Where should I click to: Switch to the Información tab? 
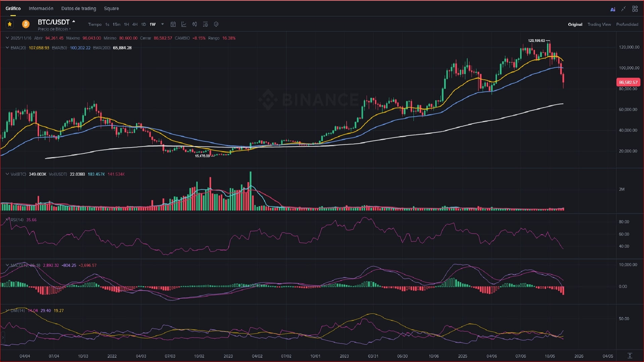click(x=41, y=8)
